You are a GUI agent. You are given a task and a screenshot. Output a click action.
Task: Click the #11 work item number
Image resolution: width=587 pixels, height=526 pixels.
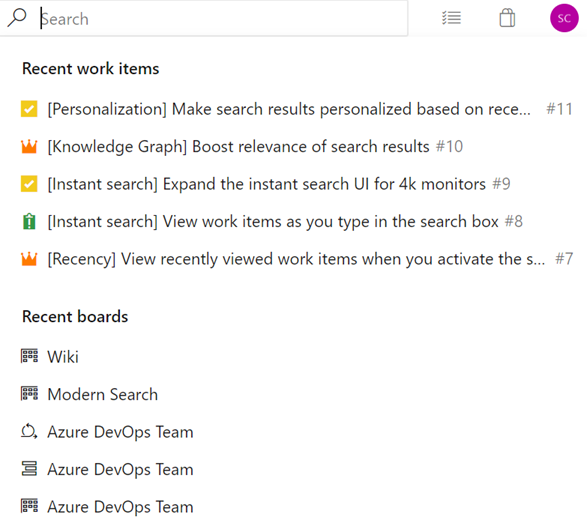click(x=559, y=109)
